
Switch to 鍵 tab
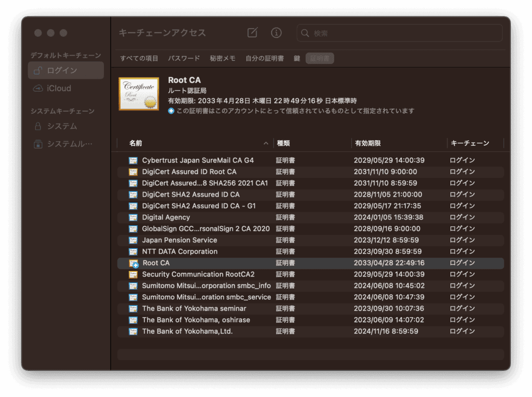click(297, 58)
